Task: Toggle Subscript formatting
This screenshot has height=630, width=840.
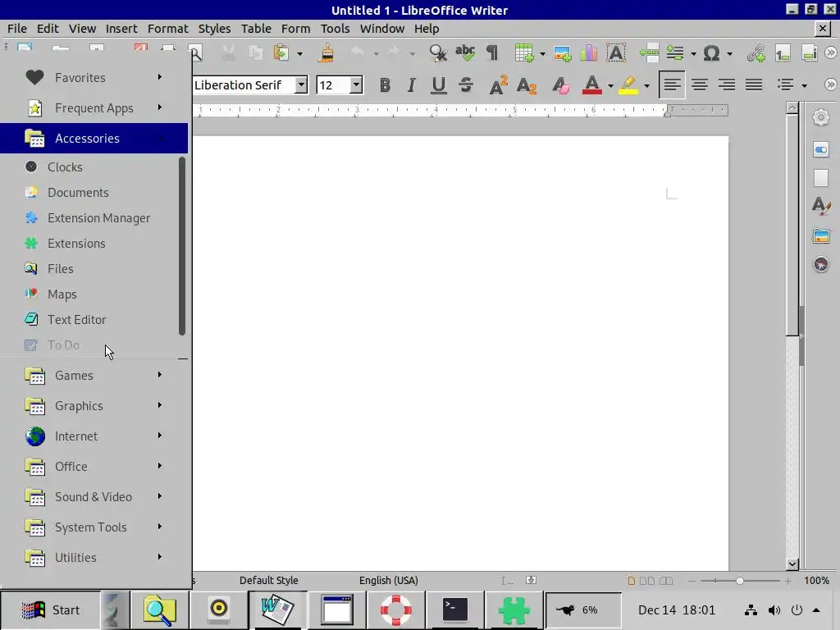Action: coord(527,84)
